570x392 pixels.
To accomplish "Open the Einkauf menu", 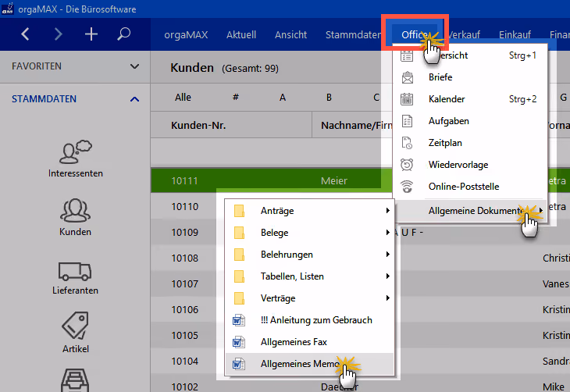I will (x=515, y=35).
